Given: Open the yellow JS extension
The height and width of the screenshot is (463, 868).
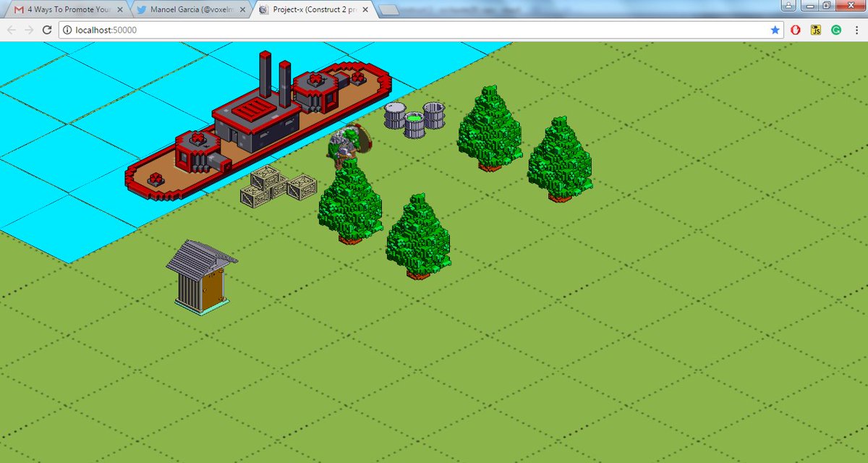Looking at the screenshot, I should (x=815, y=30).
